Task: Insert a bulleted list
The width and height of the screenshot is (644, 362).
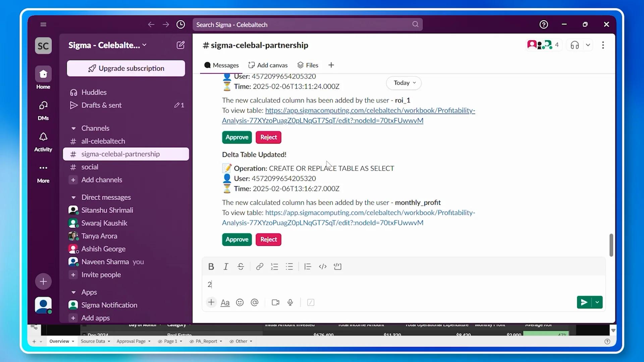Action: click(289, 267)
